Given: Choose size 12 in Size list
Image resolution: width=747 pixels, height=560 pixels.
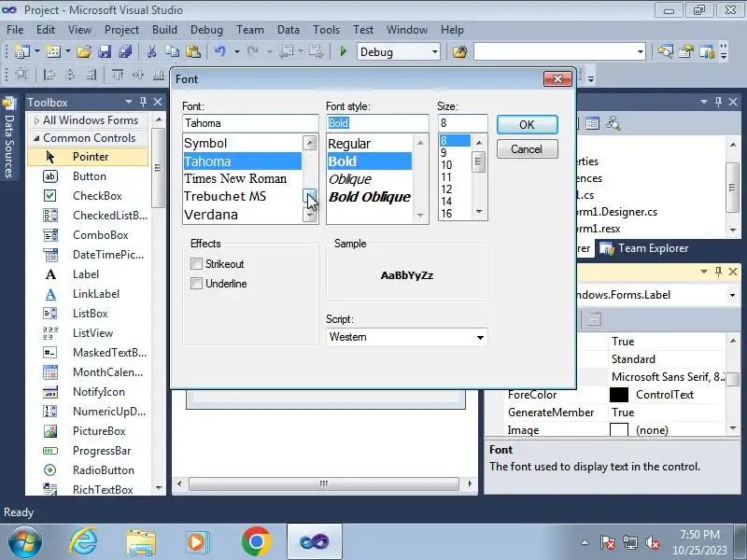Looking at the screenshot, I should click(x=455, y=189).
